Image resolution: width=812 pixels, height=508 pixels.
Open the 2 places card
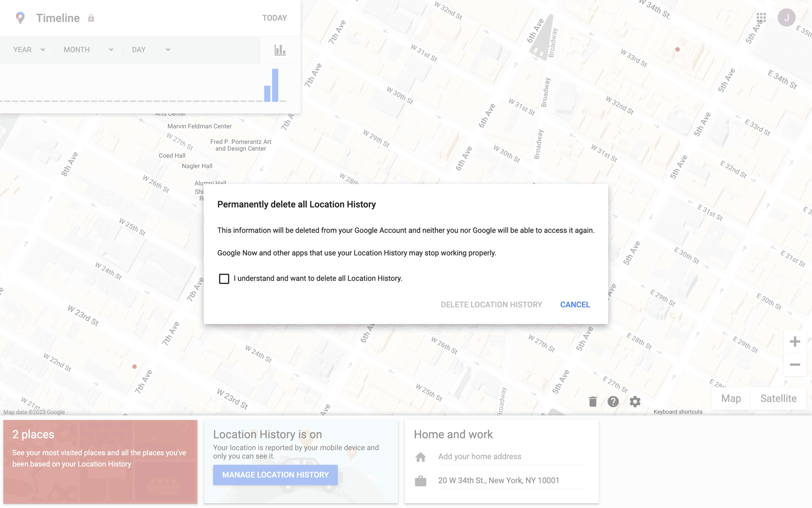pyautogui.click(x=100, y=461)
